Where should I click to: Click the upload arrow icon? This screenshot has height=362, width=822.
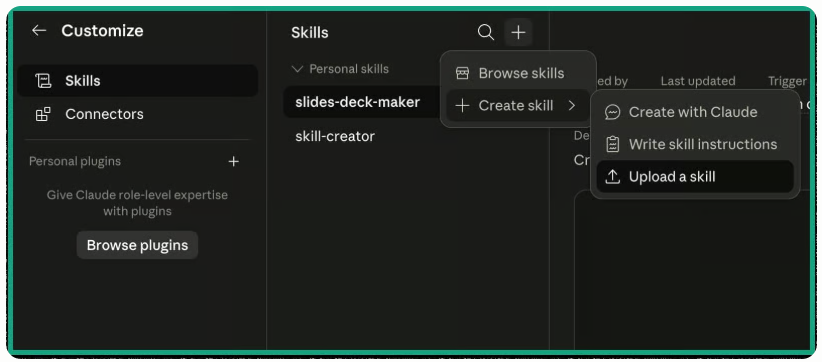coord(612,177)
